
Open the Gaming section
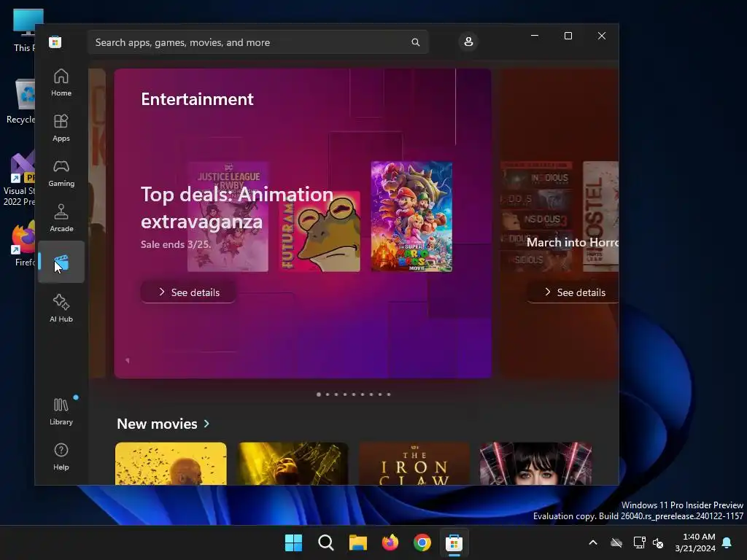61,173
